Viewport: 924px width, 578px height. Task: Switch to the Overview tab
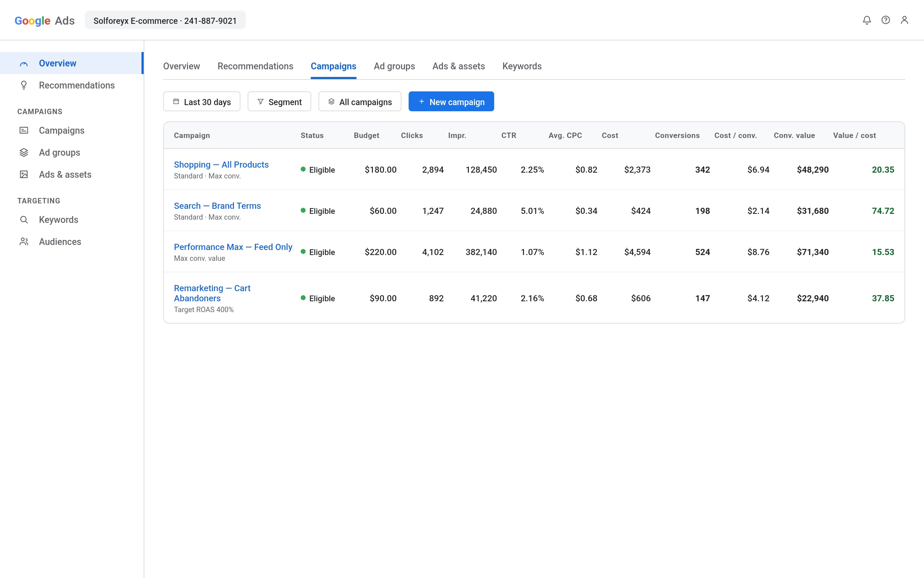click(x=181, y=66)
